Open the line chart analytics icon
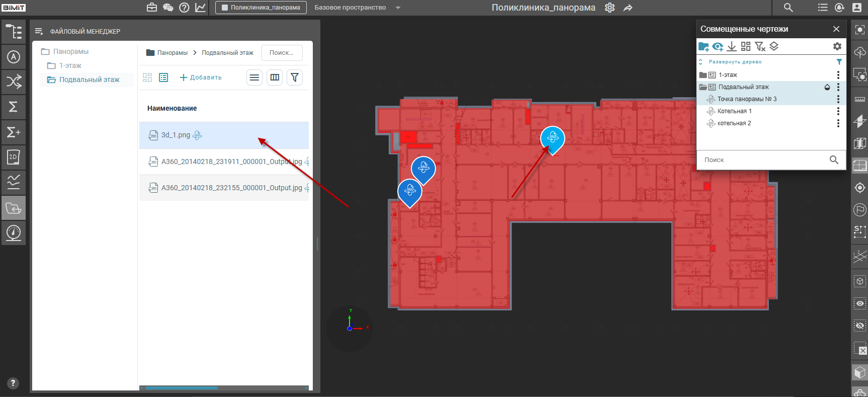 (x=201, y=8)
